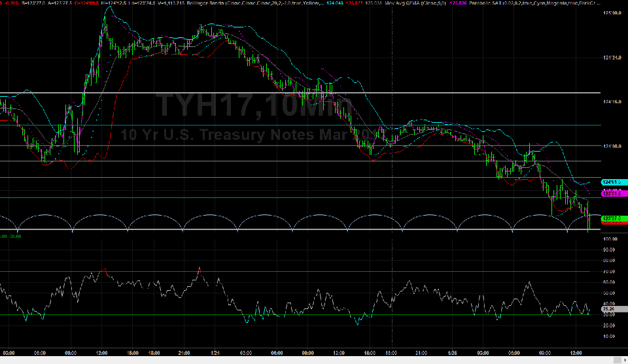Image resolution: width=628 pixels, height=364 pixels.
Task: Click the magenta 123'31.5 price tag
Action: coord(611,193)
